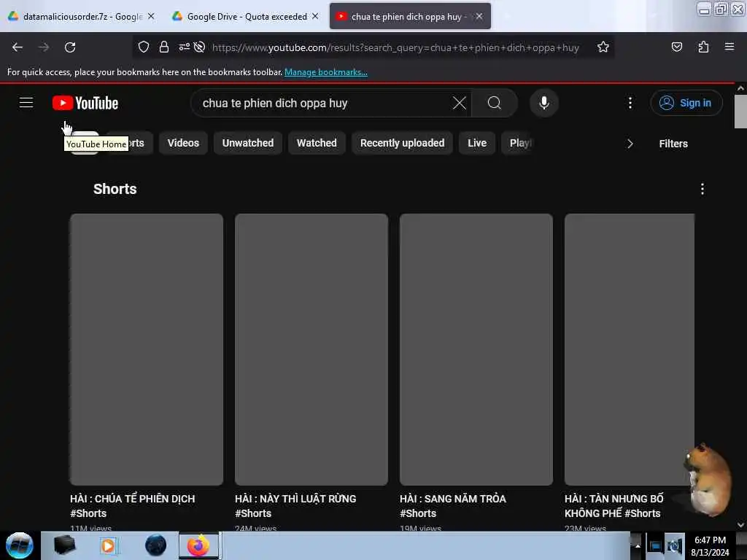Open Short titled NÀY THÌ LUẬT RỪNG
Viewport: 747px width, 560px height.
295,506
